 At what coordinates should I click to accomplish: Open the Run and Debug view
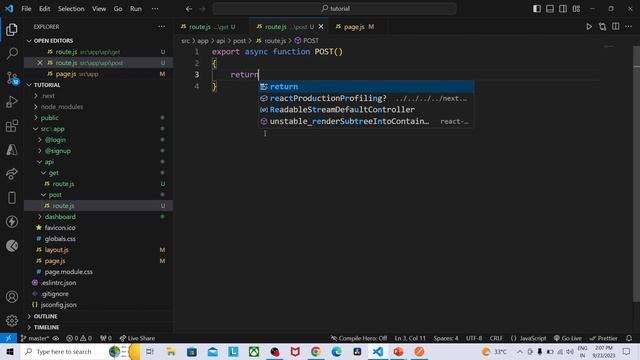tap(12, 102)
